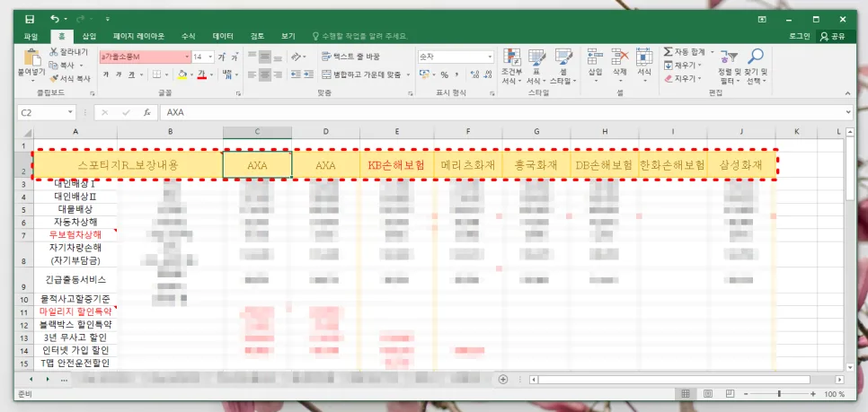Click the Borders icon in the font group

(156, 75)
